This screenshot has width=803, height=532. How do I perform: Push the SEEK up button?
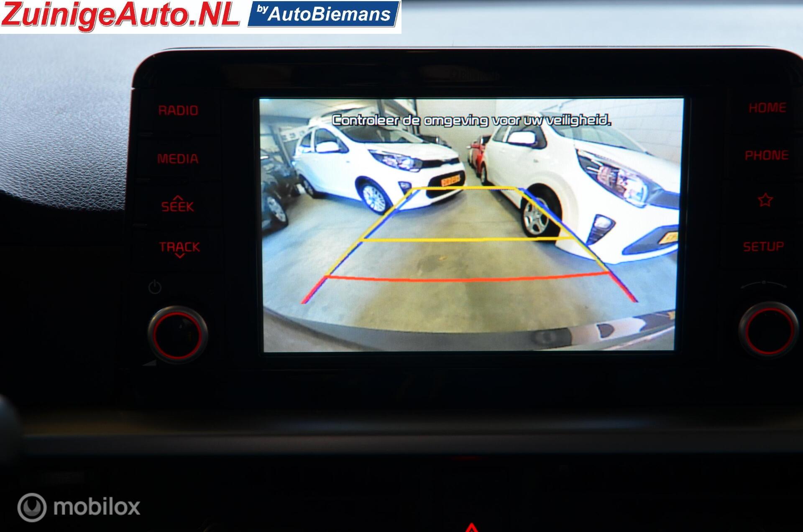pos(178,204)
